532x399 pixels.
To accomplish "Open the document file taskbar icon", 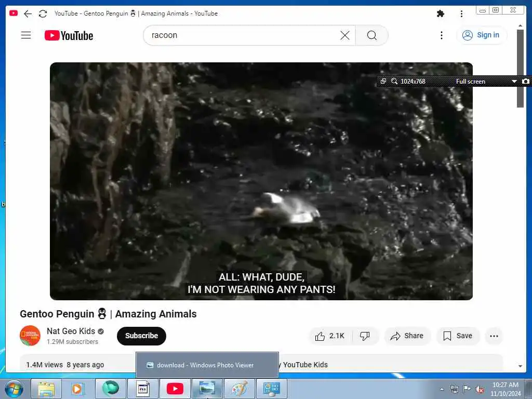I will tap(143, 389).
